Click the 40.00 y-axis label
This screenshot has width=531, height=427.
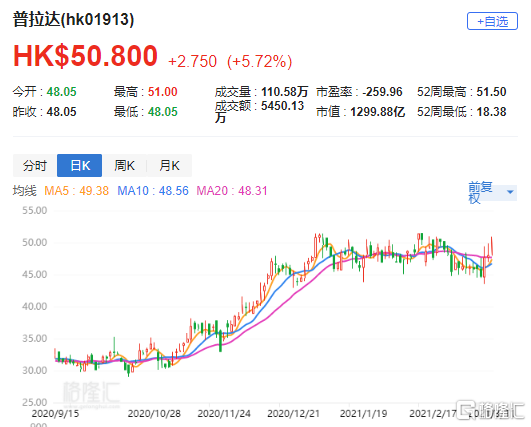tap(35, 306)
